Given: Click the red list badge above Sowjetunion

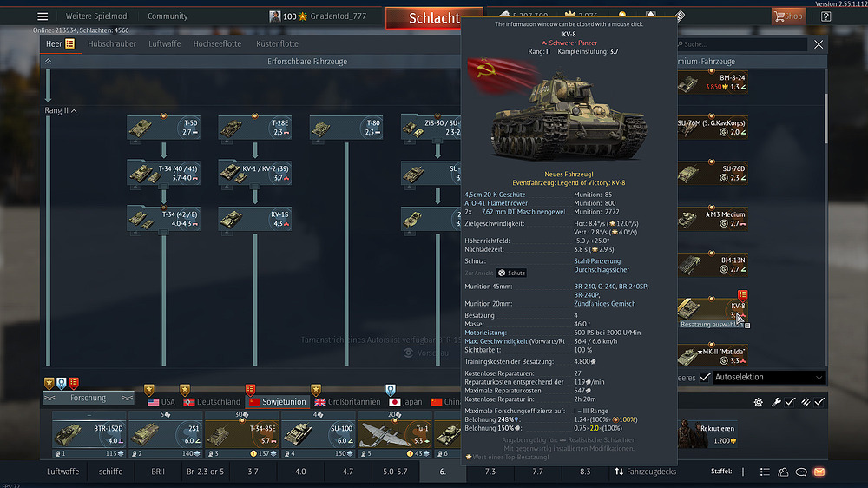Looking at the screenshot, I should [250, 390].
